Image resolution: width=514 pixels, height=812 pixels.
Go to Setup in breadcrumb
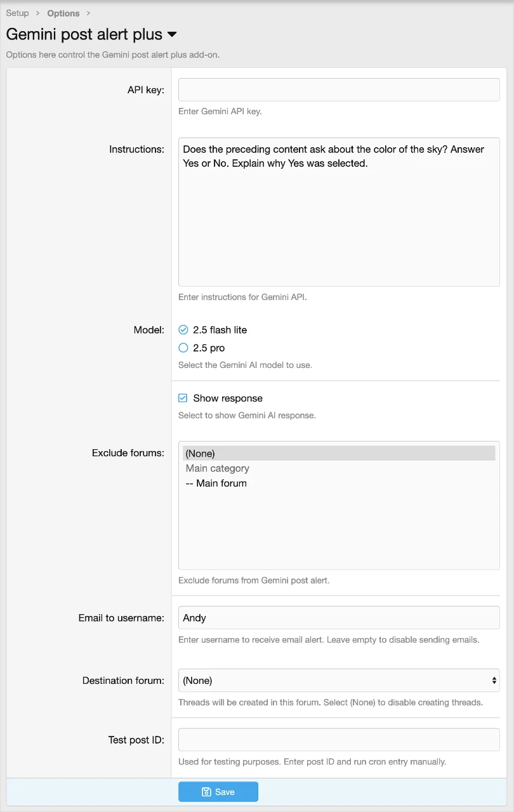(x=17, y=13)
